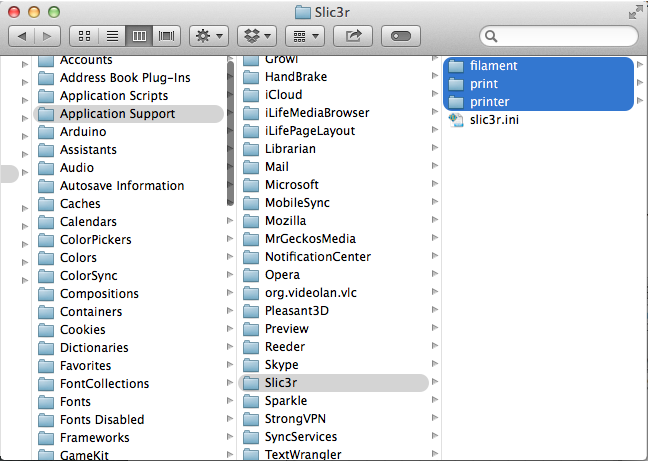Select Frameworks in the first column

click(128, 437)
